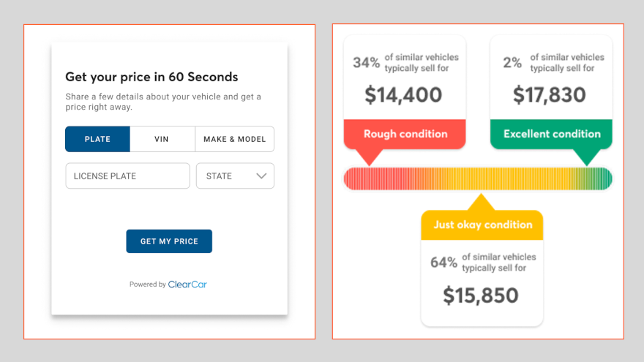This screenshot has width=644, height=362.
Task: Click the STATE dropdown chevron arrow
Action: (x=261, y=176)
